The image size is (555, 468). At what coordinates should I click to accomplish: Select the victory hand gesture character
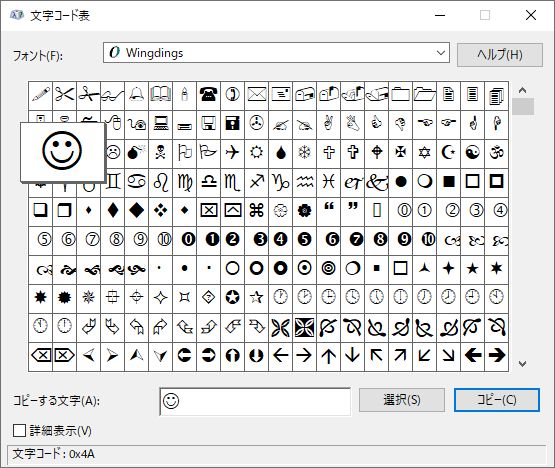328,124
